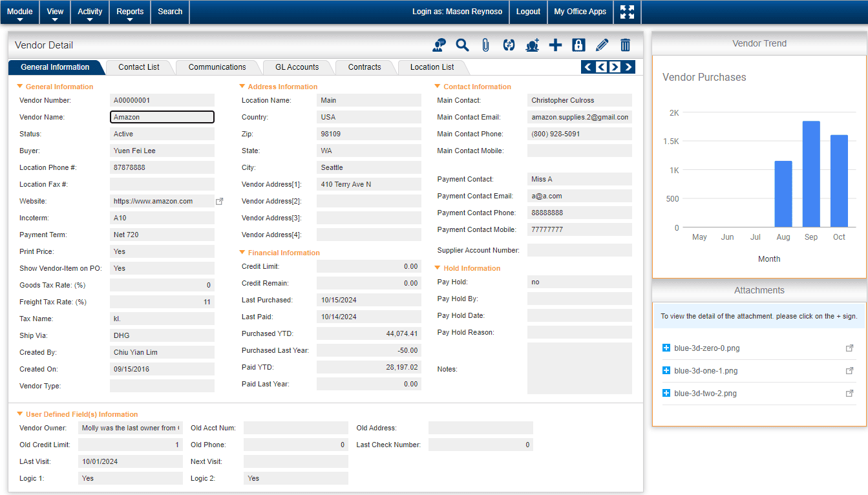This screenshot has width=868, height=495.
Task: Click the Payment Term Net 720 value
Action: click(x=162, y=235)
